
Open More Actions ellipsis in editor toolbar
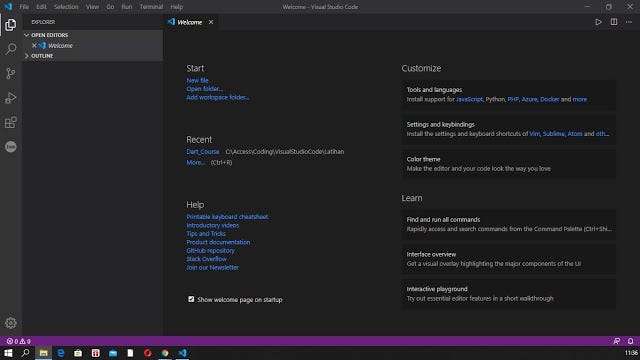click(629, 22)
